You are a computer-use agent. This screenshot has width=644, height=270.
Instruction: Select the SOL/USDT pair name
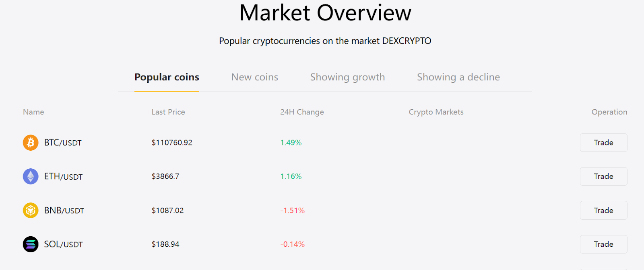click(64, 244)
